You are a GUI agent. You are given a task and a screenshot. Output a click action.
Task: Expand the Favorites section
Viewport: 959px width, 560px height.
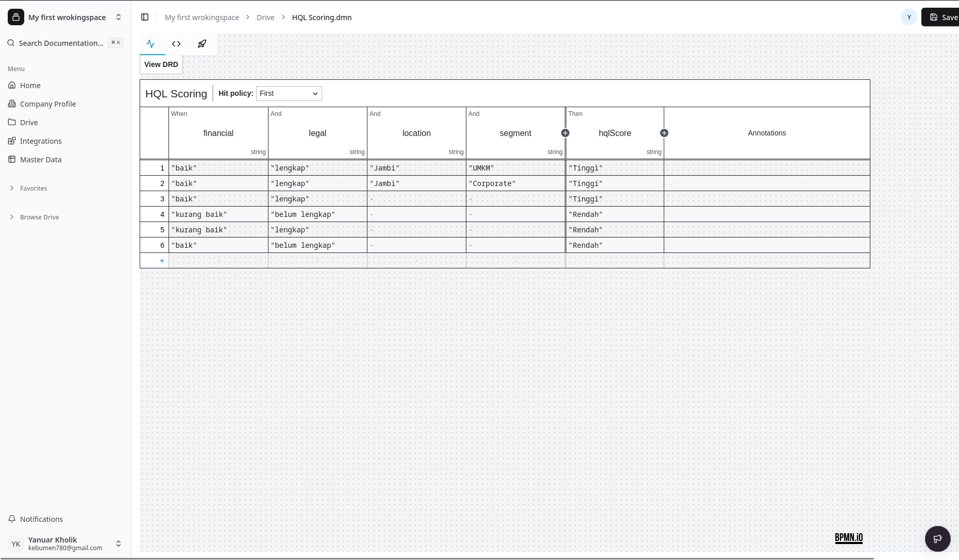pos(33,188)
